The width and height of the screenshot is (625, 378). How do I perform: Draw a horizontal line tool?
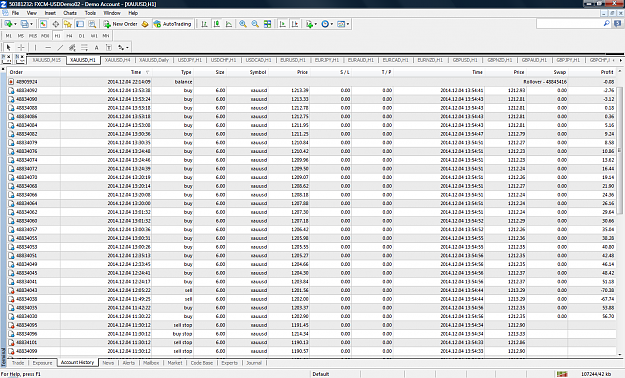[48, 47]
